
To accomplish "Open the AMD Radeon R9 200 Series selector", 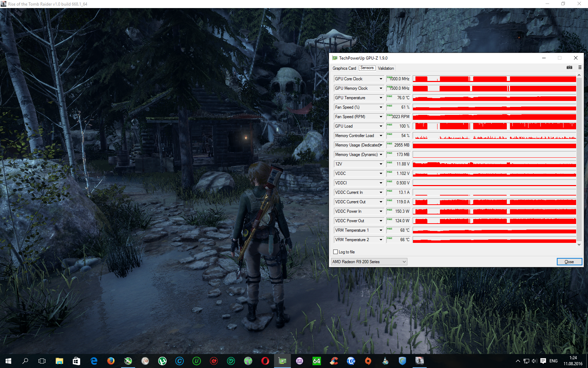I will pos(369,262).
